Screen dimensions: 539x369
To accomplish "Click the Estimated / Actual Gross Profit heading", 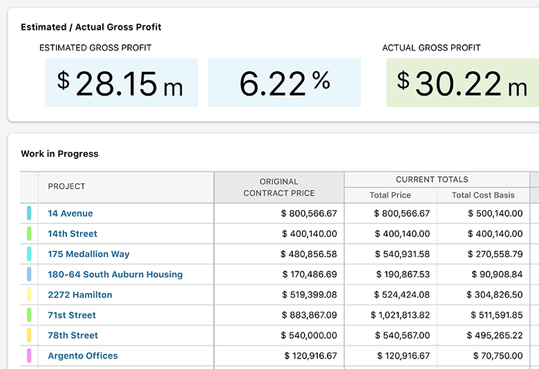I will 91,27.
